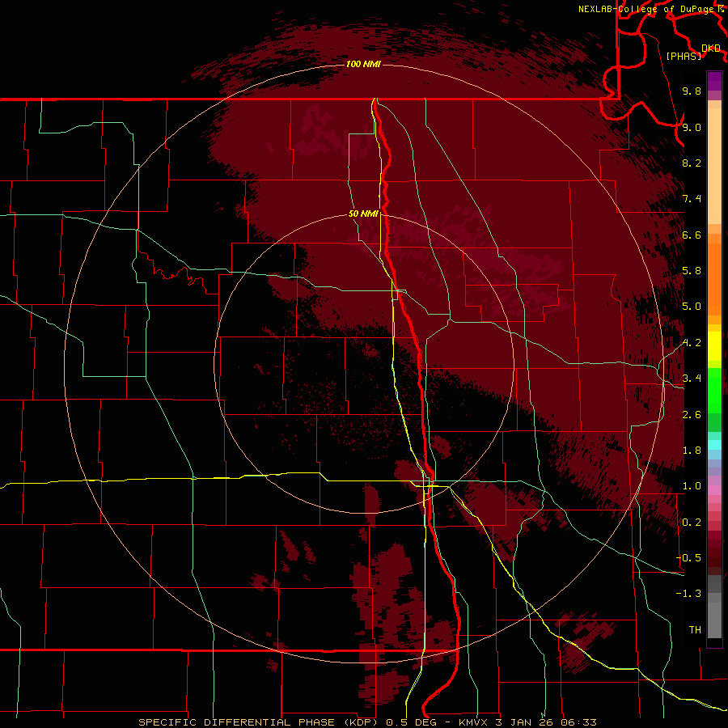Click the KMVX station identifier in the caption
The width and height of the screenshot is (728, 728).
[473, 722]
